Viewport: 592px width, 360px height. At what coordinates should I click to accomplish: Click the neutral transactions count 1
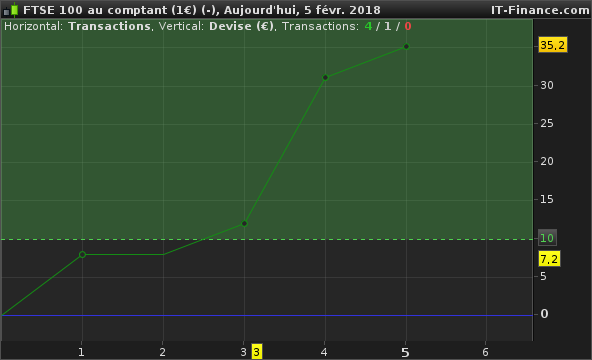(388, 26)
